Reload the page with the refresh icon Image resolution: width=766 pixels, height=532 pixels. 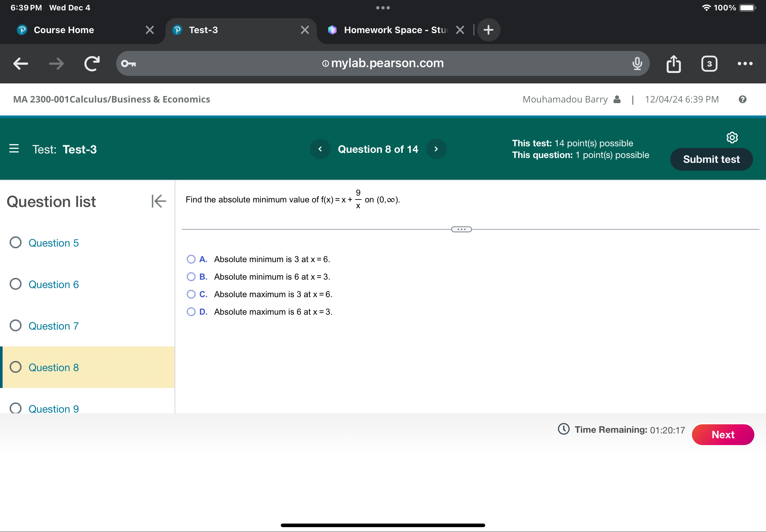[x=92, y=63]
